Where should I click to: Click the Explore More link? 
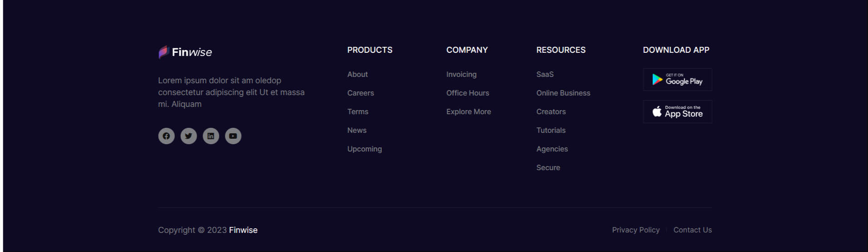469,111
